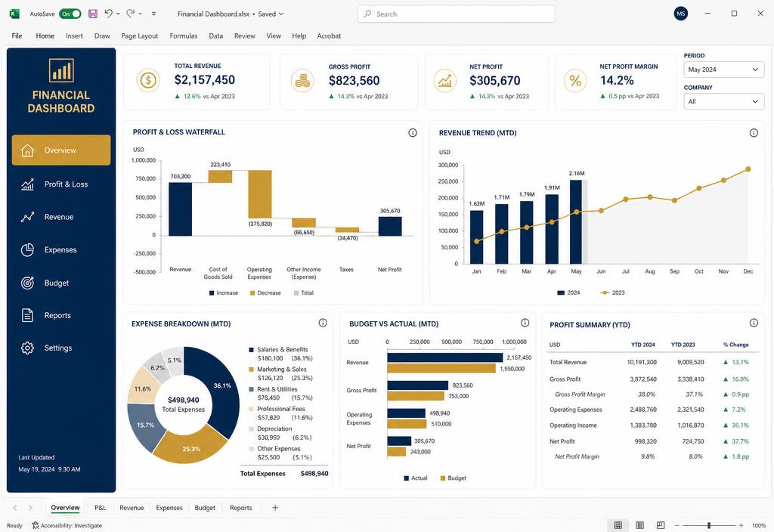Click the Settings gear icon
774x532 pixels.
tap(28, 348)
